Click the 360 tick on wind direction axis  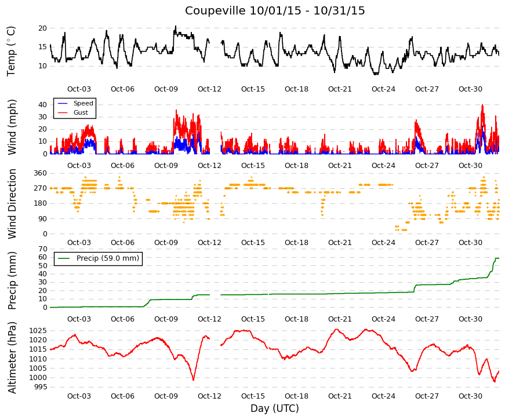pyautogui.click(x=40, y=173)
